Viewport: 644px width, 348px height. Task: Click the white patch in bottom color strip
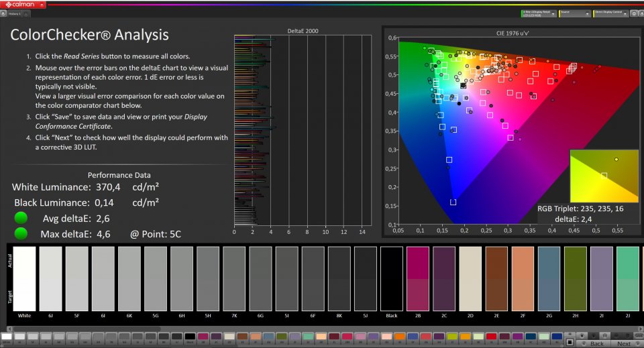coord(7,338)
